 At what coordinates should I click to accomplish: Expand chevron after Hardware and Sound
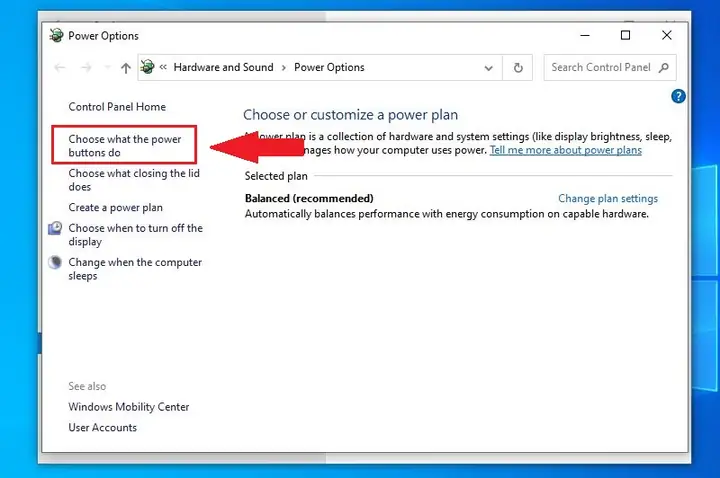(x=284, y=67)
